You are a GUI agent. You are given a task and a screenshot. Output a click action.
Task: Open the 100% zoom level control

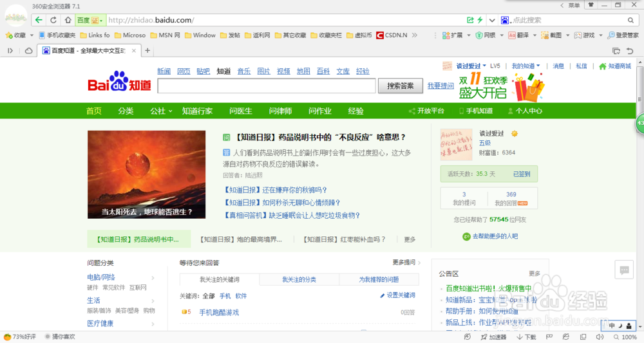point(625,337)
